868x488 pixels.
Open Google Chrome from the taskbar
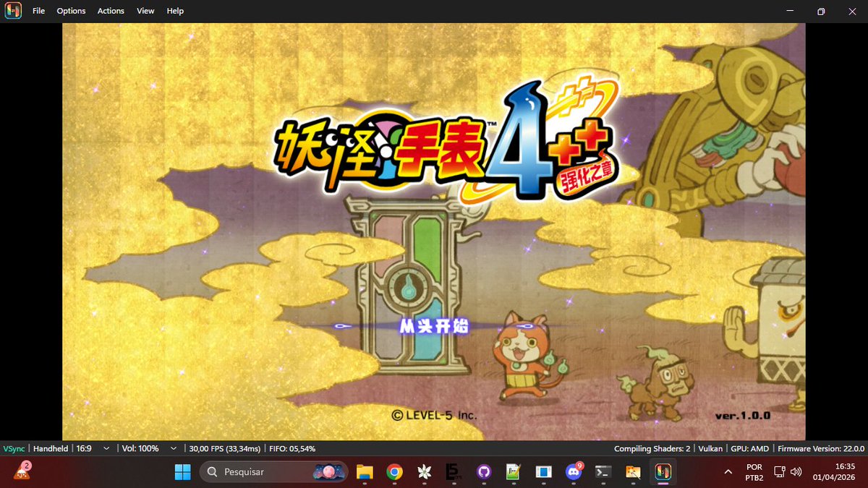(x=394, y=472)
